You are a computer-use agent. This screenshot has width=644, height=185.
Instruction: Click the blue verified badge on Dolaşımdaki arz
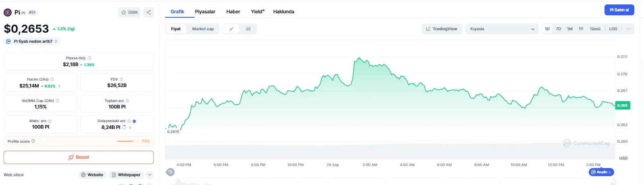click(134, 121)
